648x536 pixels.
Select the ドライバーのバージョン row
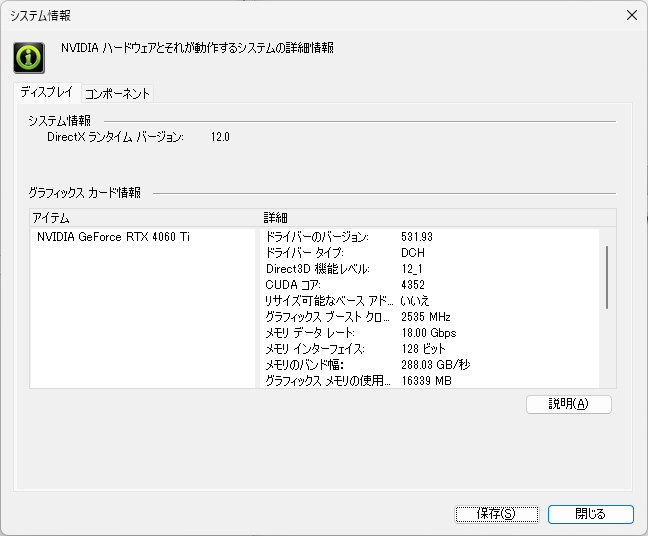click(430, 237)
